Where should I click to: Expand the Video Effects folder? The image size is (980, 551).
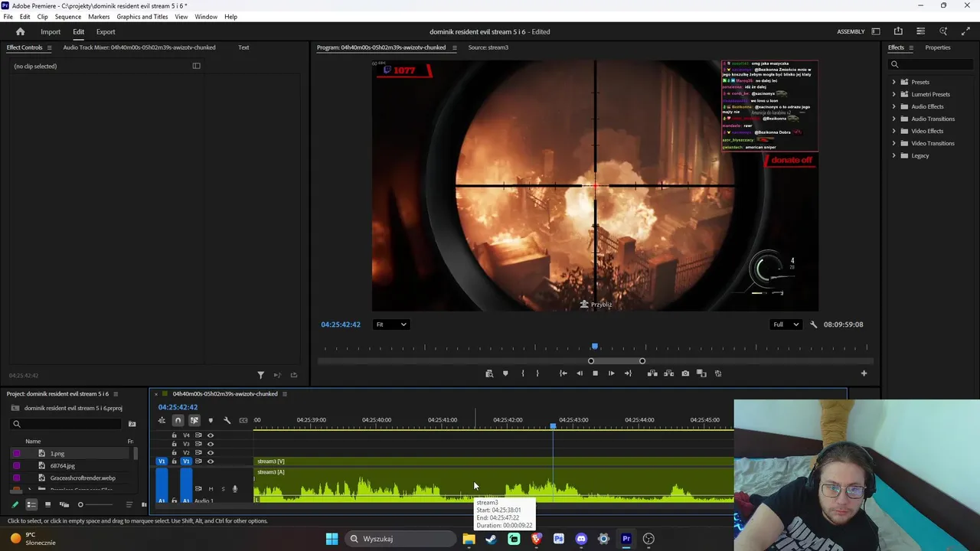click(x=893, y=131)
